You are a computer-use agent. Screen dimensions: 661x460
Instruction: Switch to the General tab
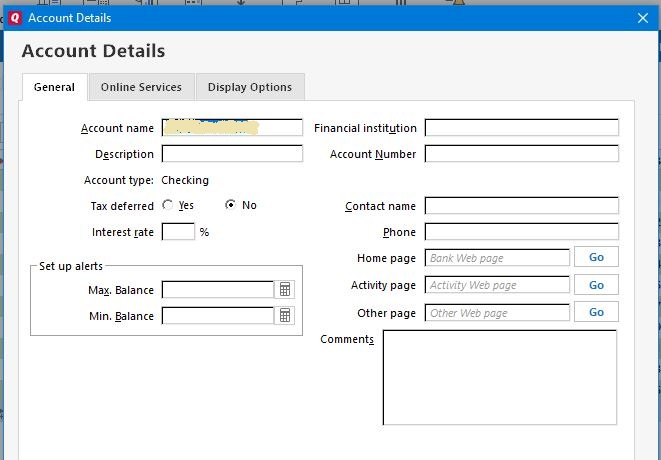tap(54, 87)
